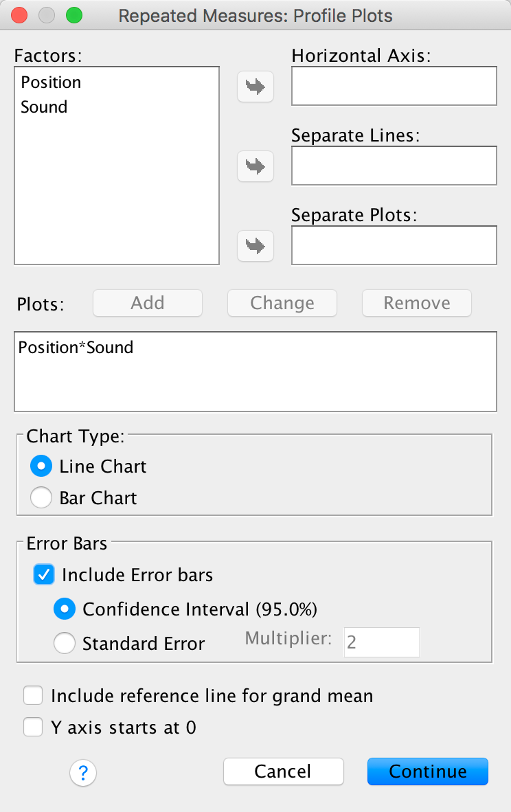Click arrow to move factor to Horizontal Axis
This screenshot has height=812, width=511.
(x=255, y=87)
